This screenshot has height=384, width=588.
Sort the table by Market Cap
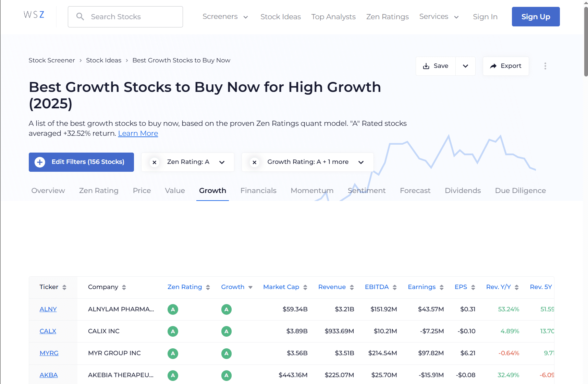pos(305,287)
